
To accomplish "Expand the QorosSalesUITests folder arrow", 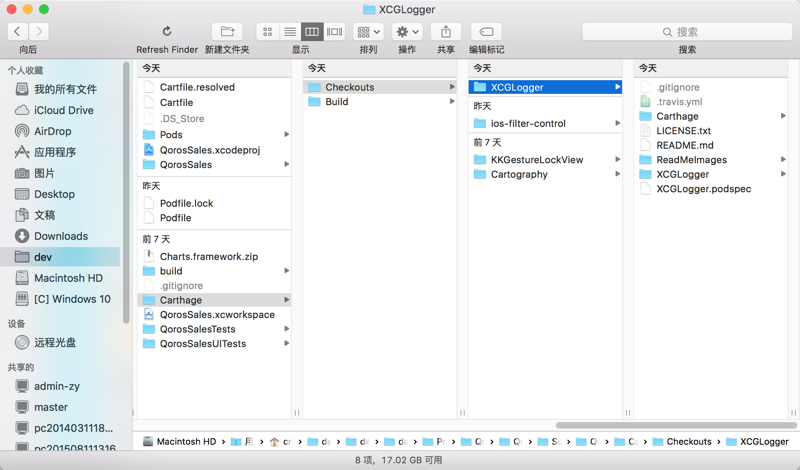I will tap(286, 343).
